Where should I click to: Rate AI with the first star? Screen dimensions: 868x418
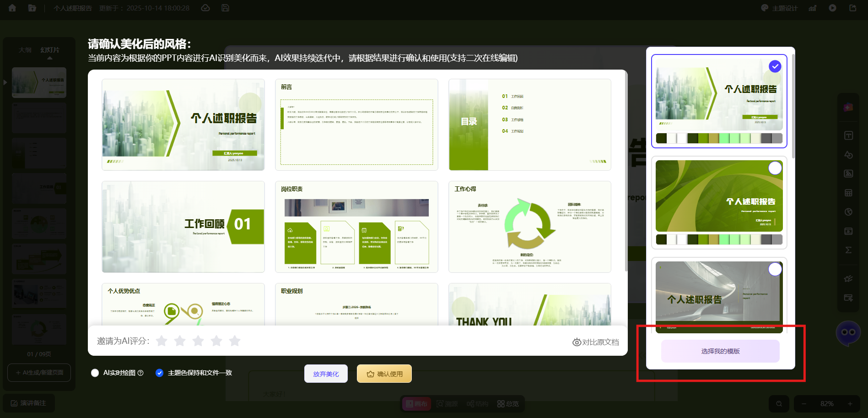point(162,341)
